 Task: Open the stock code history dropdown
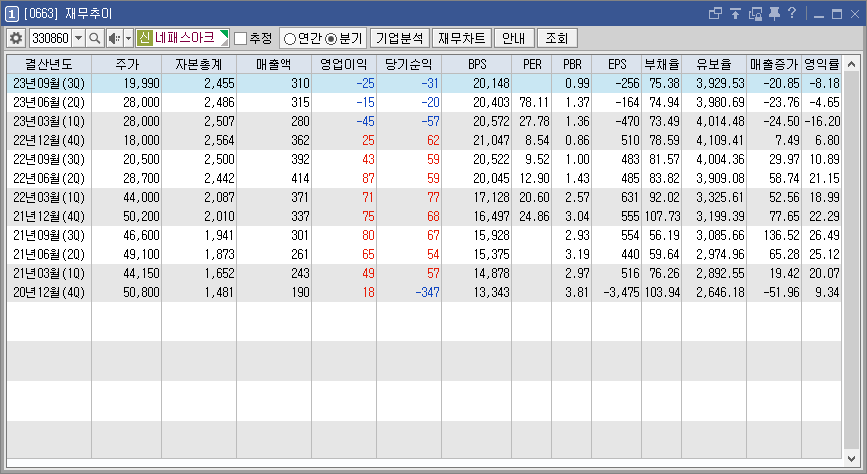coord(79,38)
